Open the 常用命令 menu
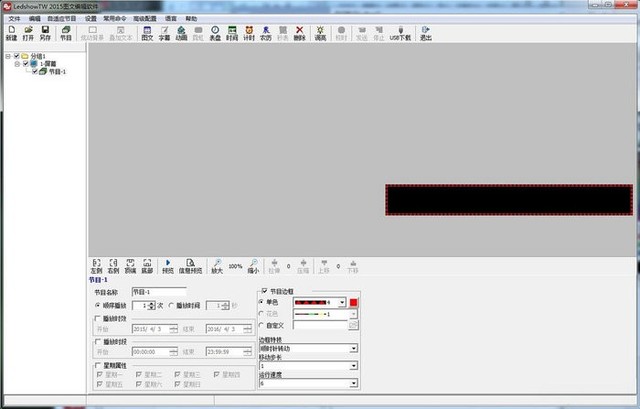Screen dimensions: 640x409 115,19
